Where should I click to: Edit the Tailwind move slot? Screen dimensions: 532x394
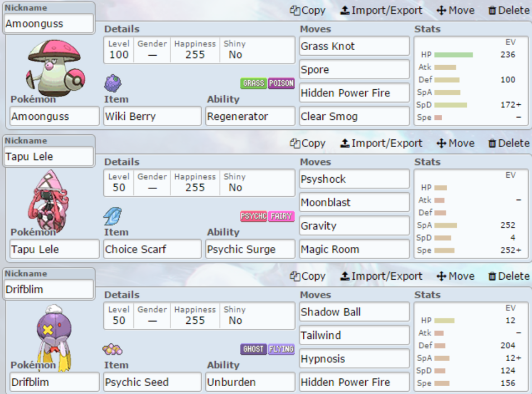click(355, 335)
